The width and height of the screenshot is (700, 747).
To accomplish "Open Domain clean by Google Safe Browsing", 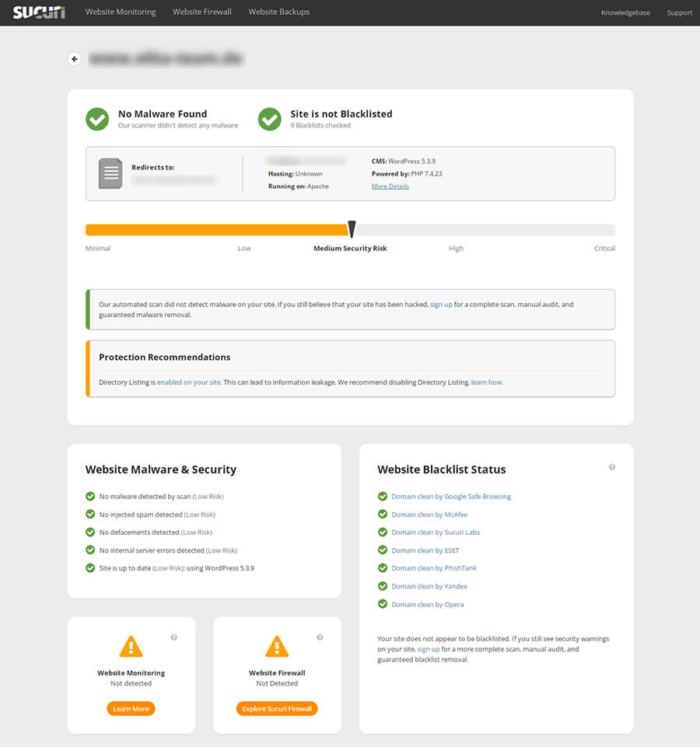I will click(451, 497).
